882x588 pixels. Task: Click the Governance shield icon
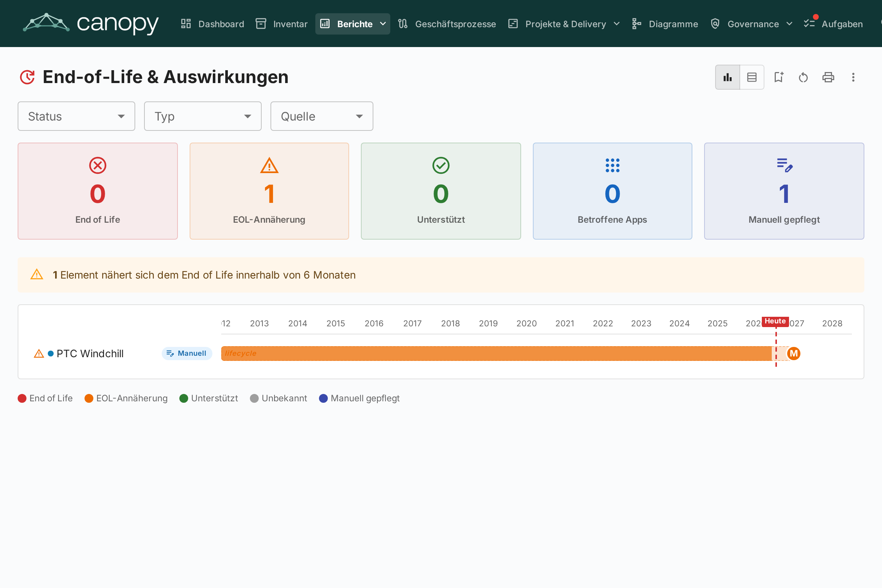coord(715,24)
